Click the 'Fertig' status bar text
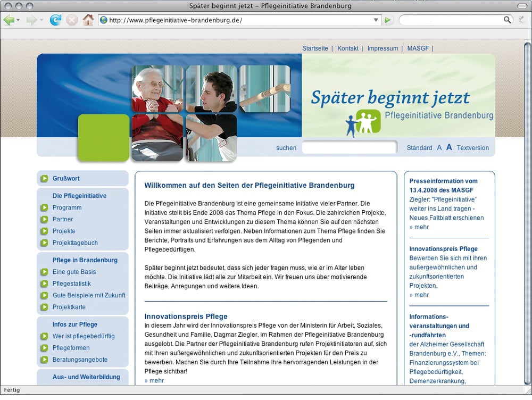 [12, 390]
